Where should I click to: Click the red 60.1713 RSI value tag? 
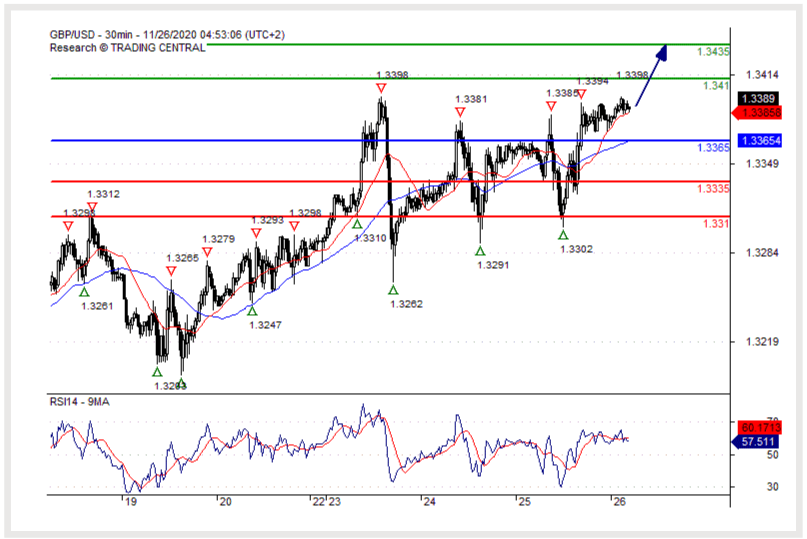point(760,427)
